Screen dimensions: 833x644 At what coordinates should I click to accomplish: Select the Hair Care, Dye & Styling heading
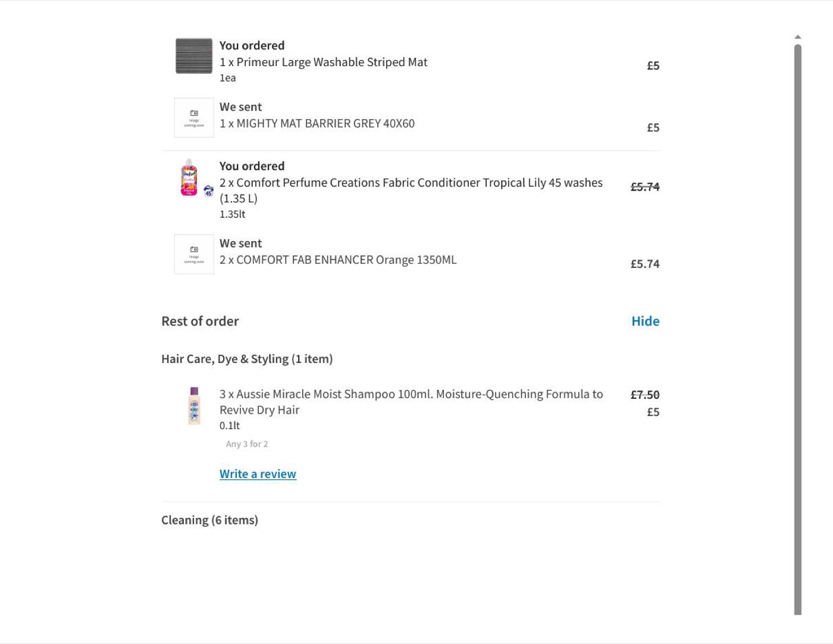click(x=247, y=359)
